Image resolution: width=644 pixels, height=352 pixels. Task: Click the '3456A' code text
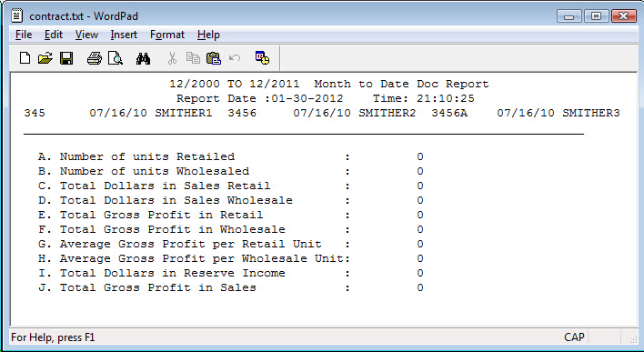click(449, 113)
